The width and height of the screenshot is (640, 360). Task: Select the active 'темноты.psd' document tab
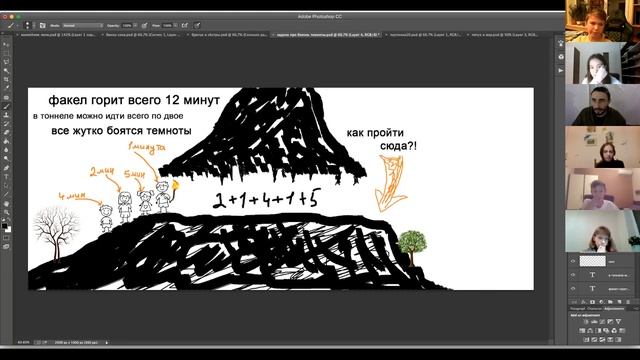click(327, 35)
